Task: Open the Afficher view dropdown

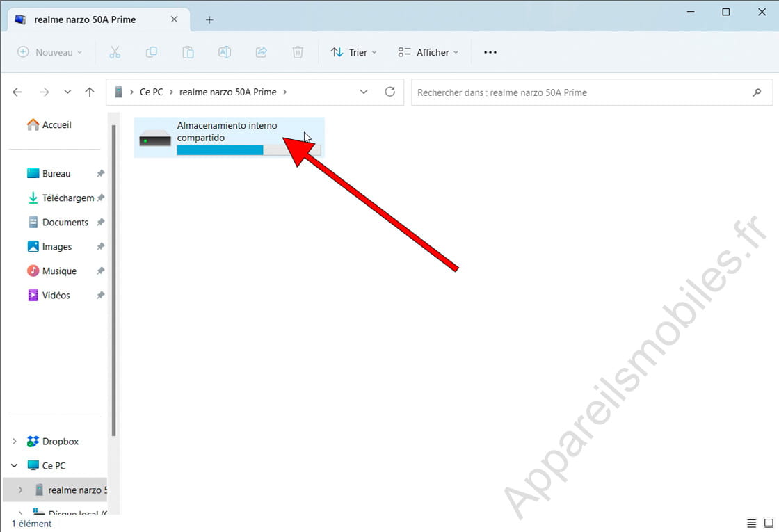Action: [428, 52]
